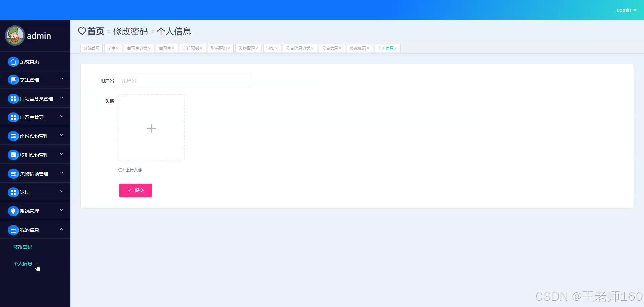Screen dimensions: 644x307
Task: Expand the 取消预约管理 menu chevron
Action: [x=62, y=154]
